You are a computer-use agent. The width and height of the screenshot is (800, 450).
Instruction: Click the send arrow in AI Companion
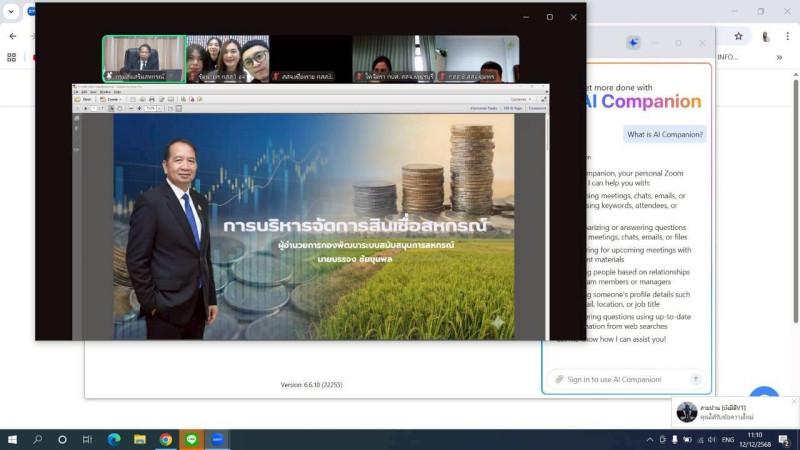point(696,379)
